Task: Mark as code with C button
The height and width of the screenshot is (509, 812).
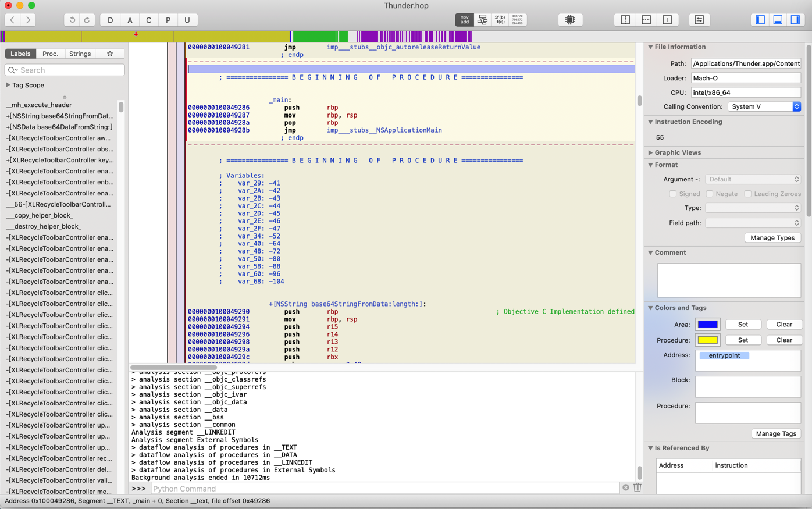Action: [x=149, y=20]
